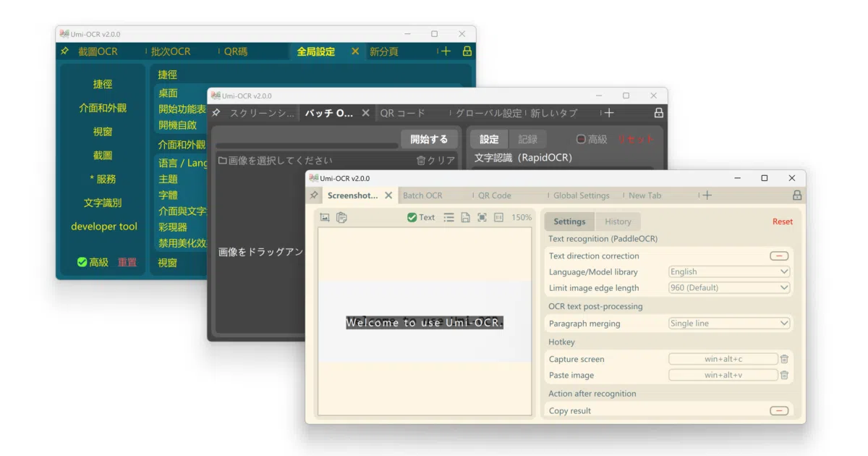Toggle the 高級 checkbox in the Japanese window
Screen dimensions: 868x456
pyautogui.click(x=581, y=139)
